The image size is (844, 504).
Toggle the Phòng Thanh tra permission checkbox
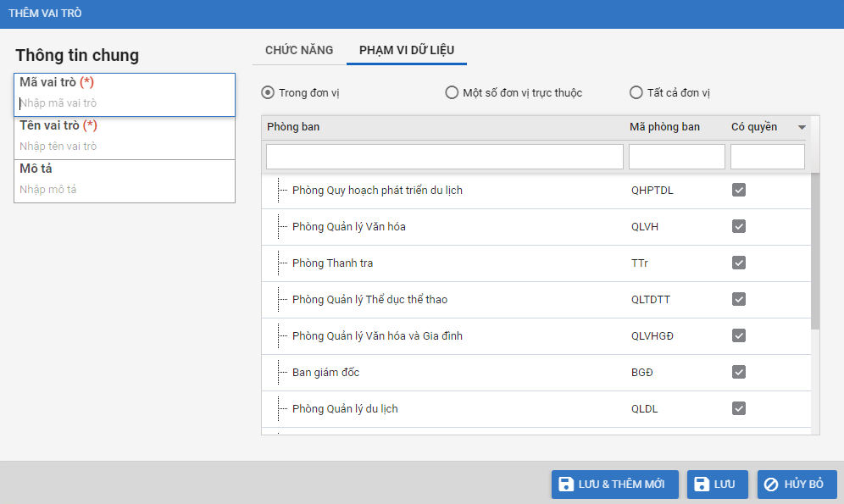coord(739,263)
